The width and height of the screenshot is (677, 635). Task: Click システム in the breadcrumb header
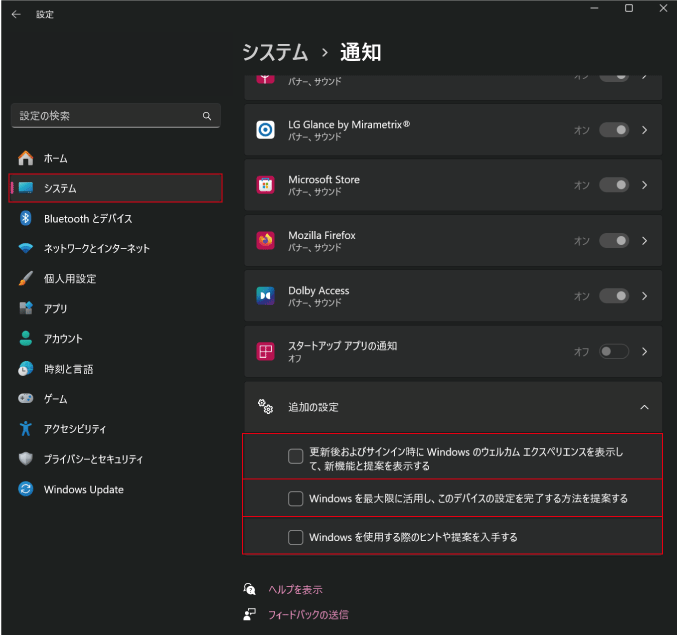[x=275, y=52]
